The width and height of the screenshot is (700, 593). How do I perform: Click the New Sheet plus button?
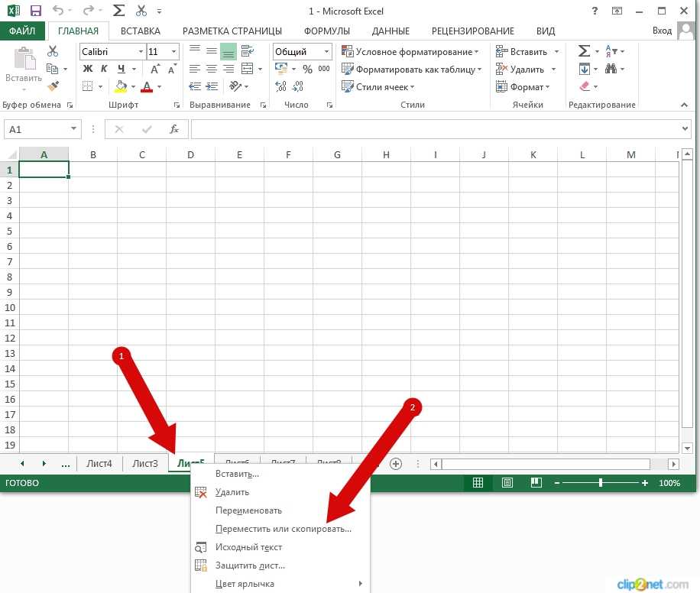[396, 464]
